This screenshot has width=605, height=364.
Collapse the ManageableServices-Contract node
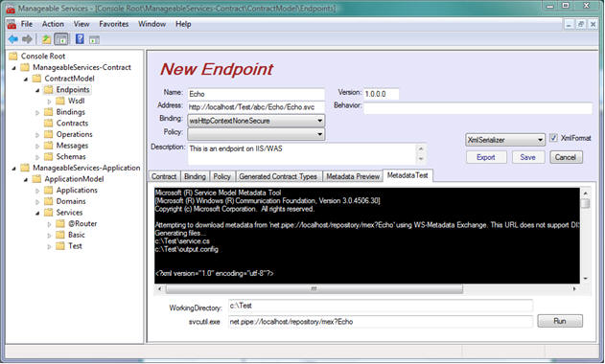[x=14, y=68]
